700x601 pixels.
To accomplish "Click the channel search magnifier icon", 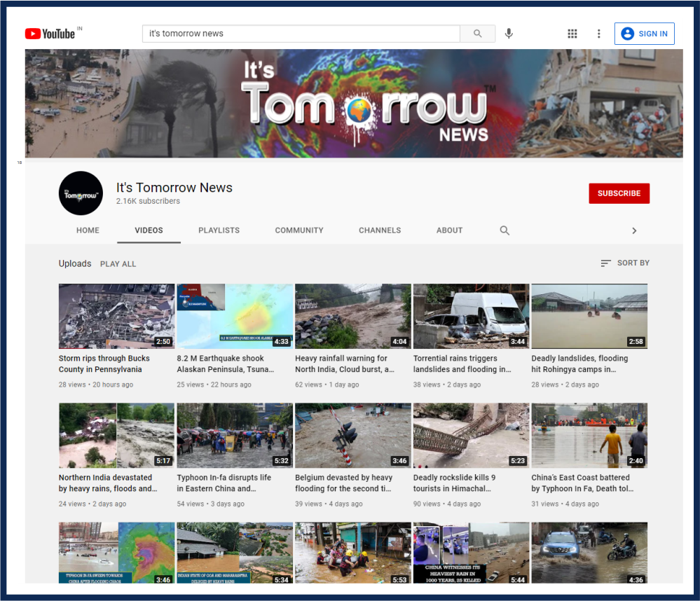I will [505, 230].
